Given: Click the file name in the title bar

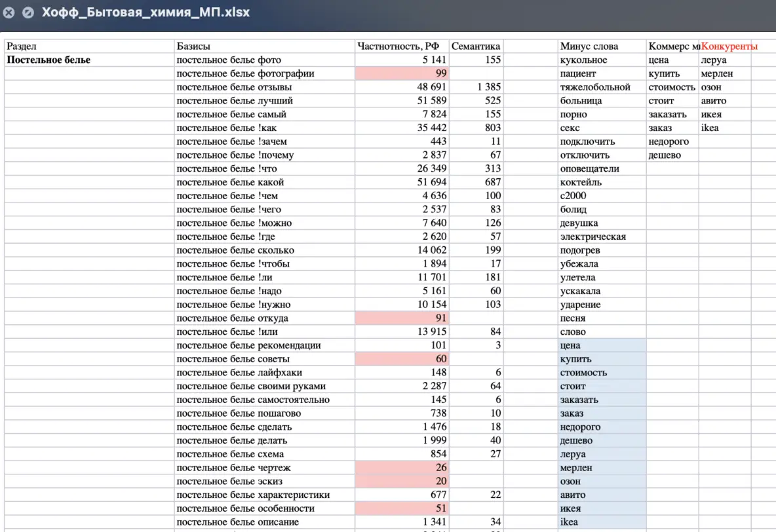Looking at the screenshot, I should 145,12.
